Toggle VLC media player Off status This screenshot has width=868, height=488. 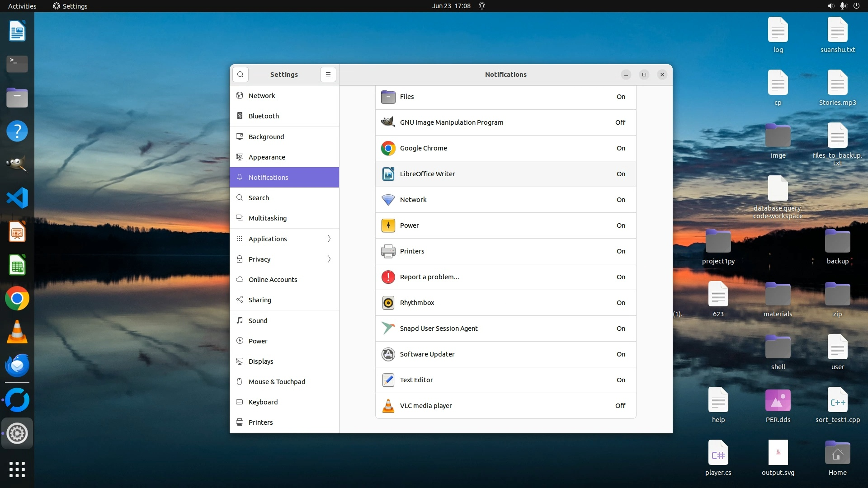coord(620,406)
